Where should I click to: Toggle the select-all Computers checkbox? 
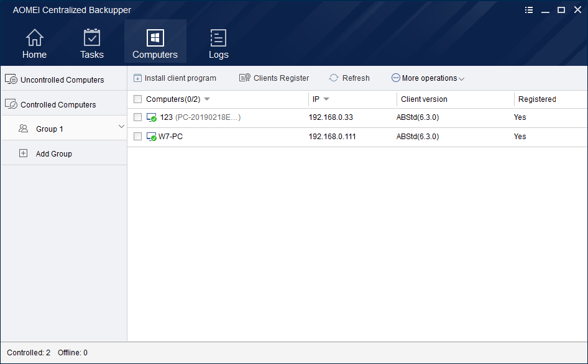click(x=137, y=99)
